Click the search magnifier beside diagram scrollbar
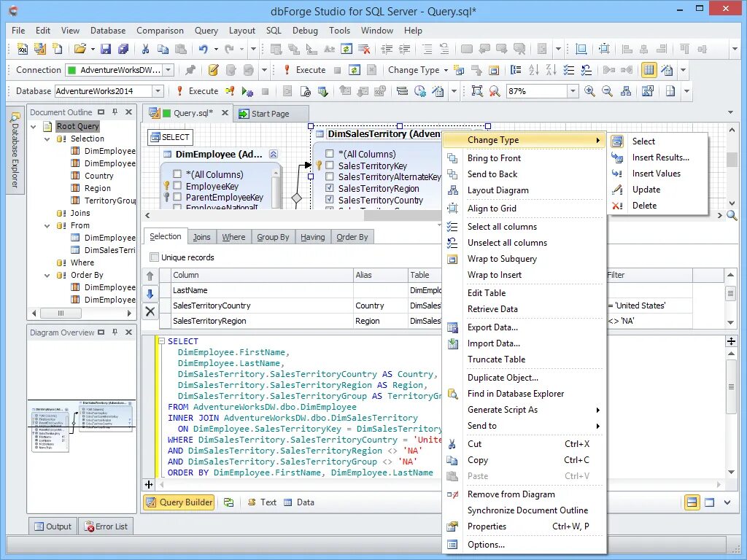The width and height of the screenshot is (747, 560). 732,215
